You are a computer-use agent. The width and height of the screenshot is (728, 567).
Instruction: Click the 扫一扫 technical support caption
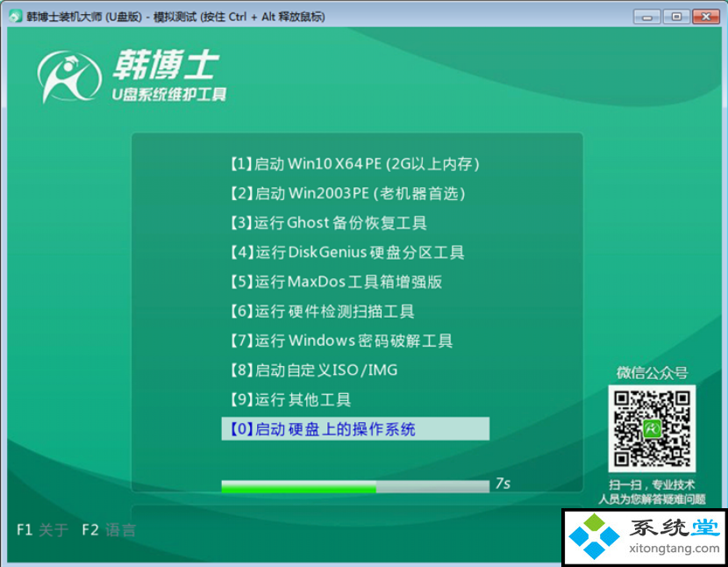[x=652, y=492]
